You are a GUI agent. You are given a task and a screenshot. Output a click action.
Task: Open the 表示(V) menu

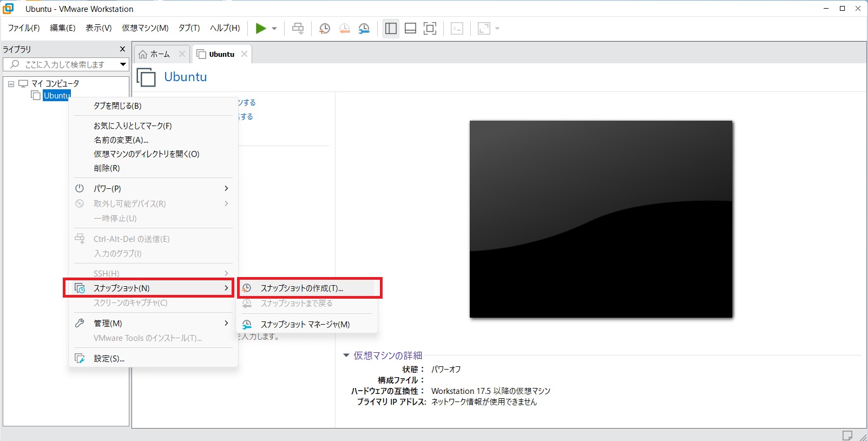[98, 28]
